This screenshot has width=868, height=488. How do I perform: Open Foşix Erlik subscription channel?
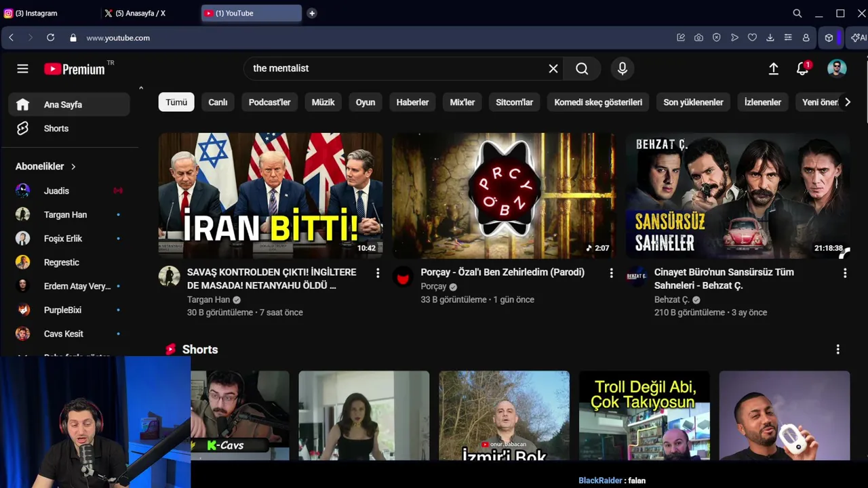click(69, 239)
